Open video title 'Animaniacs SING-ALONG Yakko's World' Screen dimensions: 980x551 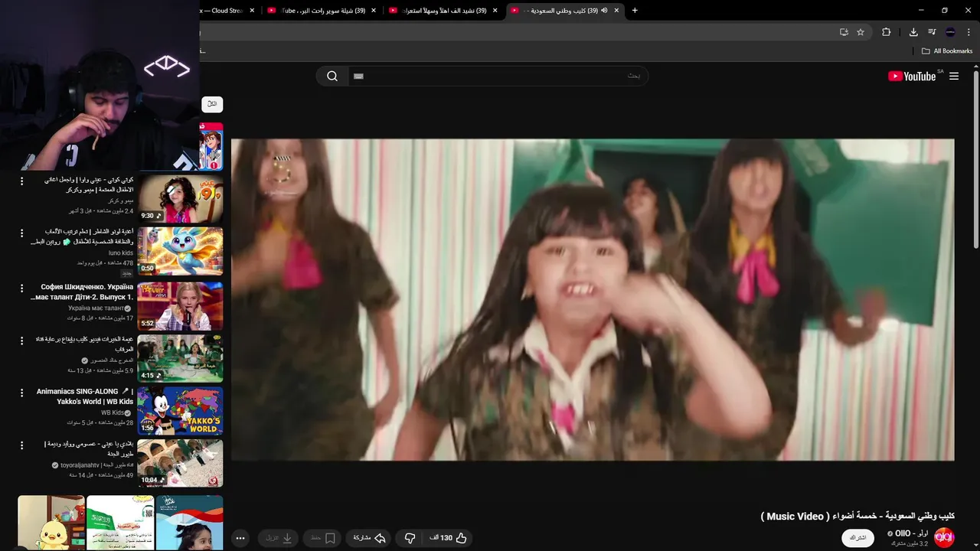click(x=85, y=396)
